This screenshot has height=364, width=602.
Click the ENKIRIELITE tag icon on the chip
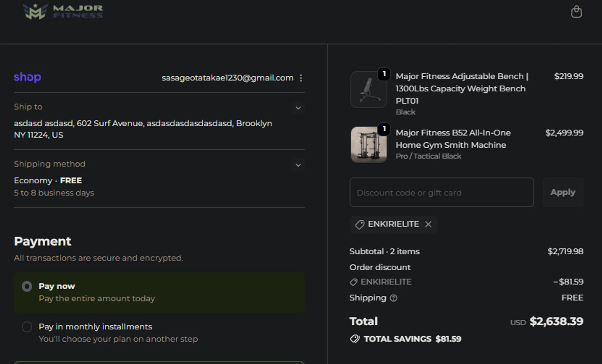360,224
